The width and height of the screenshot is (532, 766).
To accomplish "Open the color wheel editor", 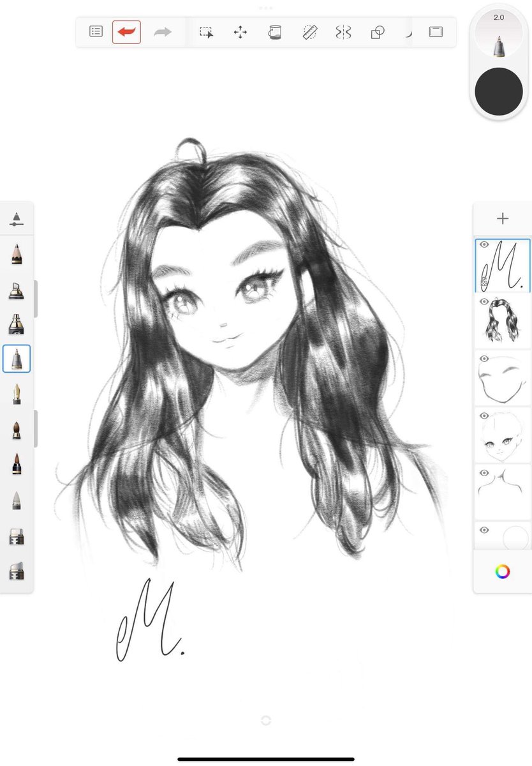I will click(503, 571).
